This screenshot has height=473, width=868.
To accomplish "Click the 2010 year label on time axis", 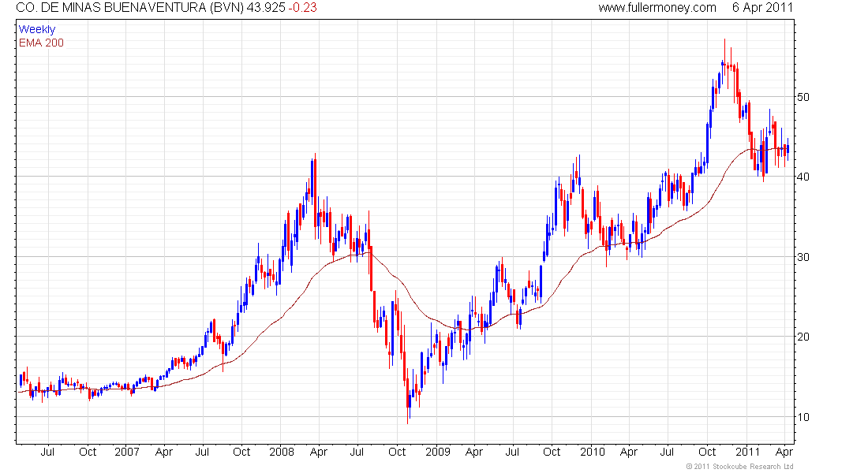I will [x=593, y=452].
